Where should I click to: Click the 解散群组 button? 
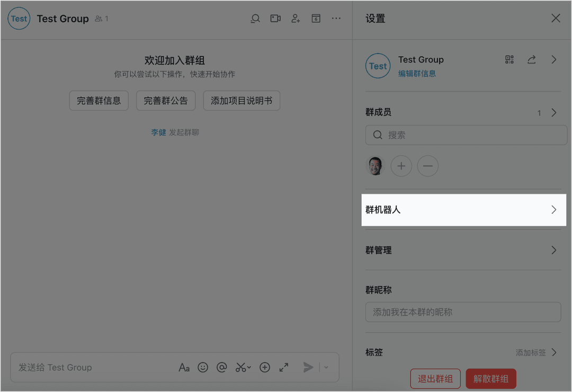pos(491,379)
